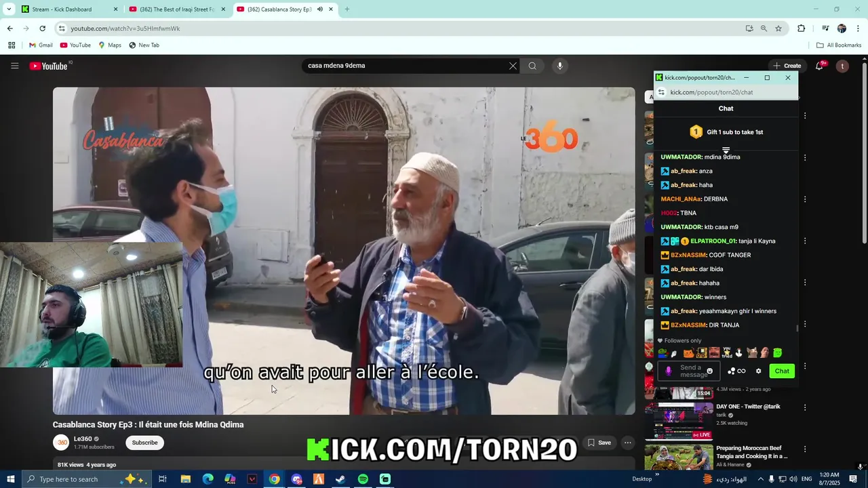The height and width of the screenshot is (488, 868).
Task: Open the Windows notification center
Action: pyautogui.click(x=853, y=479)
